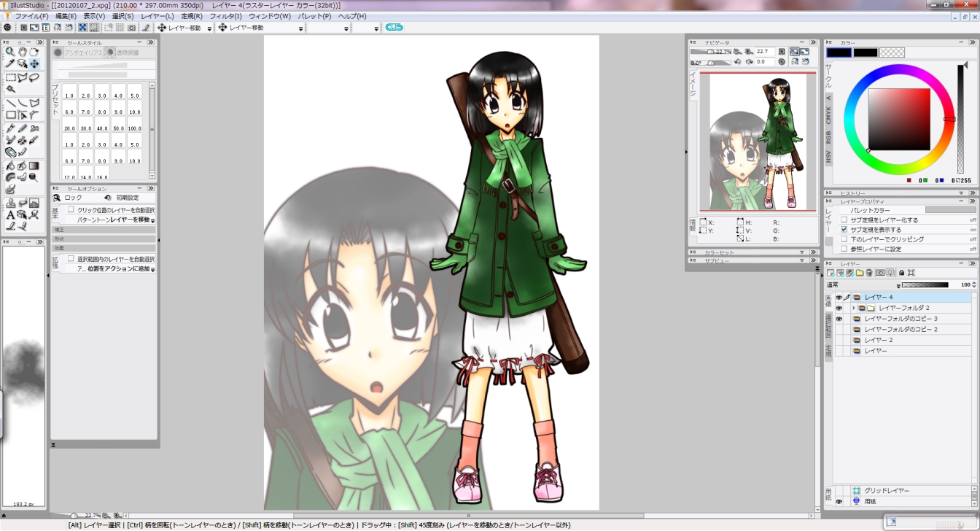This screenshot has width=980, height=531.
Task: Toggle visibility of レイヤー 4
Action: pyautogui.click(x=839, y=298)
